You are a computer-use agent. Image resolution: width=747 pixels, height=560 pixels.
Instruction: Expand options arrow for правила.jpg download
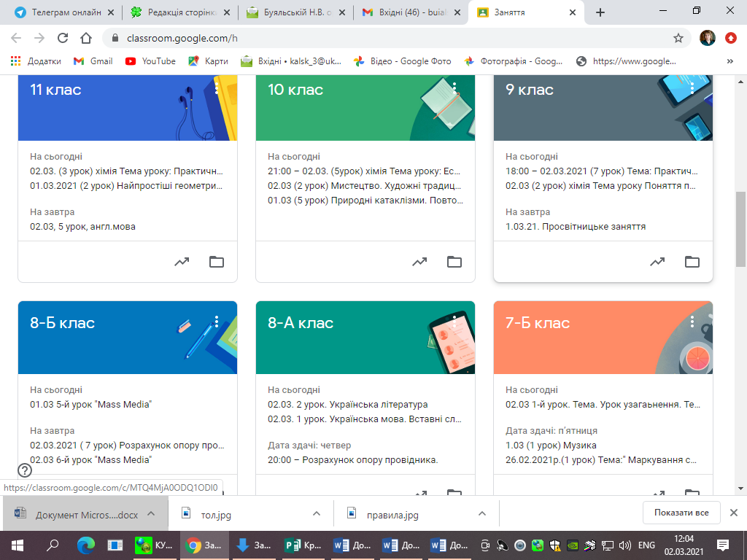click(x=481, y=513)
